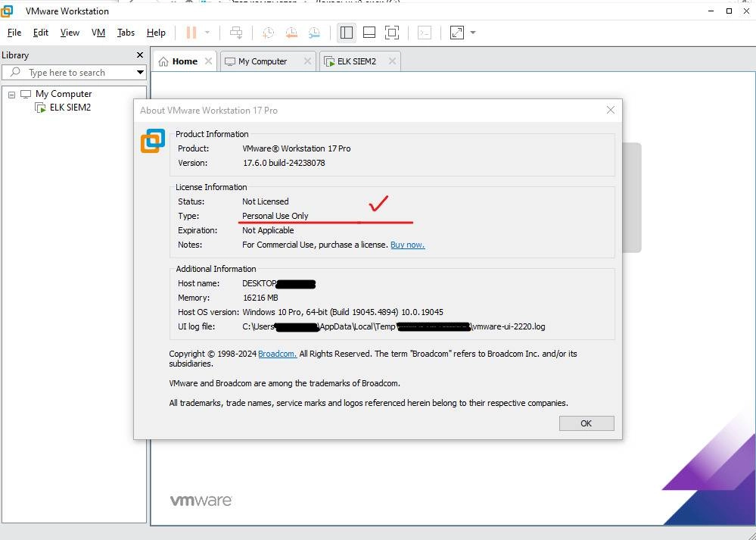Screen dimensions: 756x540
Task: Click the Host OS version value text
Action: click(x=343, y=312)
